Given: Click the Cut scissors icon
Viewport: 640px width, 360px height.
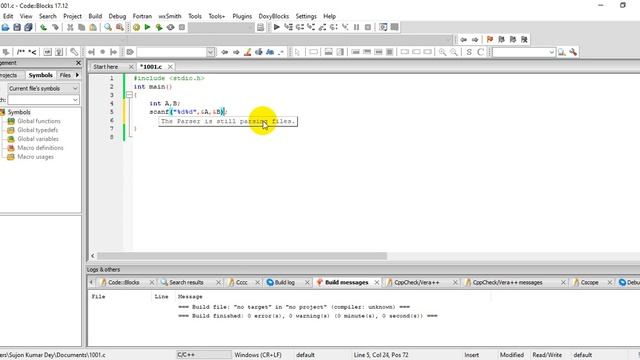Looking at the screenshot, I should 70,27.
